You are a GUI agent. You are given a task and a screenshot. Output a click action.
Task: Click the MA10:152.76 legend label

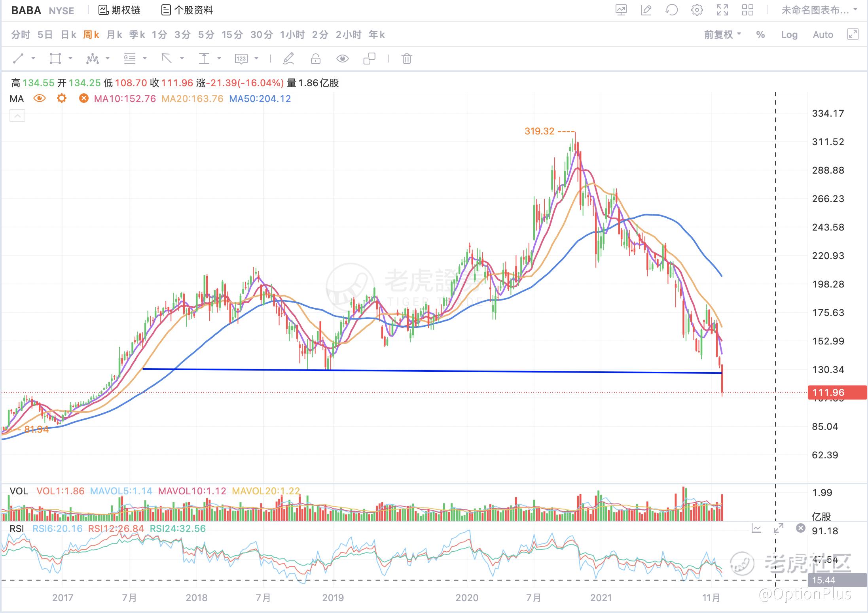click(x=125, y=99)
